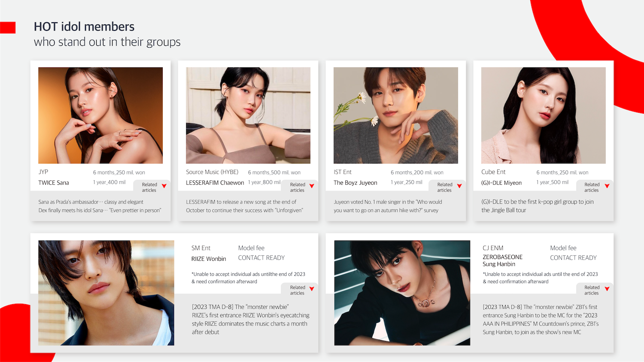The image size is (644, 362).
Task: Click the "Source Music (HYBE)" label
Action: [212, 172]
